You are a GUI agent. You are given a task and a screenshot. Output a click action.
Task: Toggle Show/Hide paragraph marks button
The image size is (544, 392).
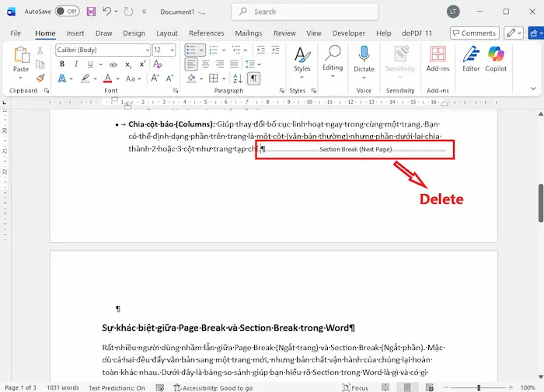coord(253,78)
